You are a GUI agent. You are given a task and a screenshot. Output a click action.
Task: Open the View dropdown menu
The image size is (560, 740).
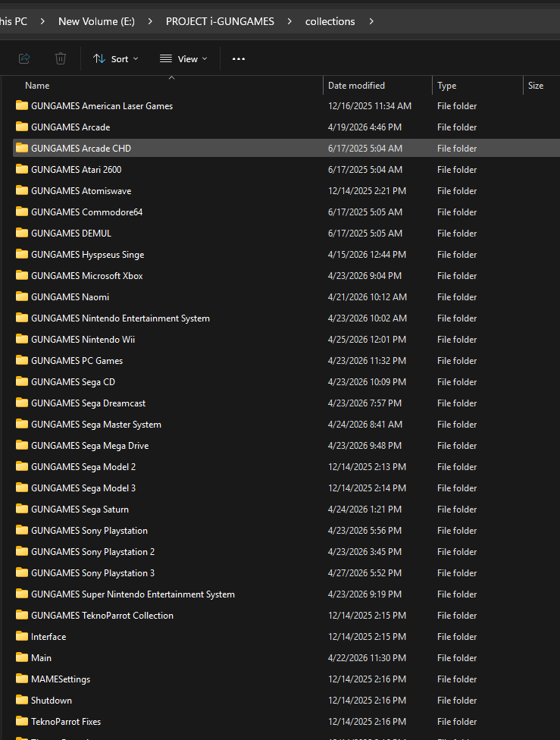[x=183, y=59]
